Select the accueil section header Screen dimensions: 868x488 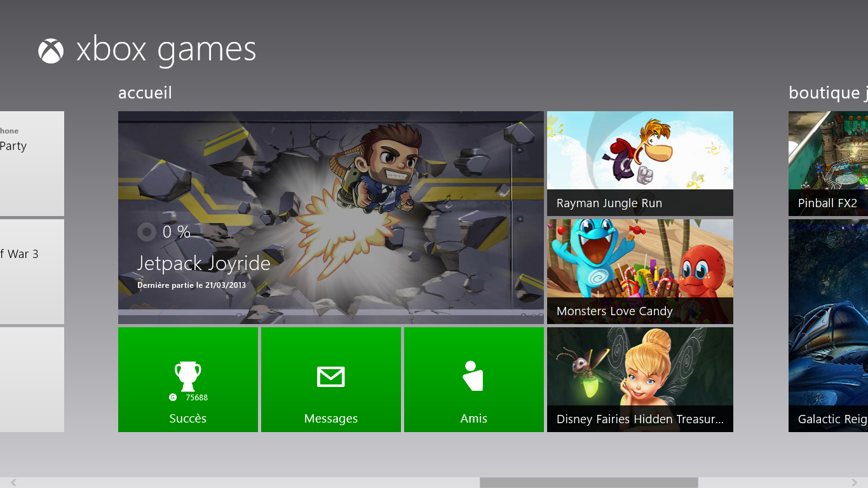click(x=145, y=93)
